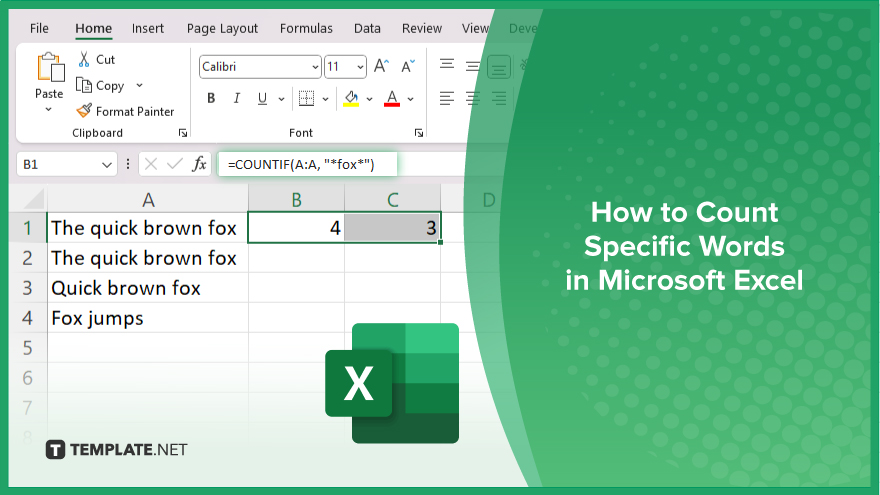880x495 pixels.
Task: Select row 5 header
Action: [28, 348]
